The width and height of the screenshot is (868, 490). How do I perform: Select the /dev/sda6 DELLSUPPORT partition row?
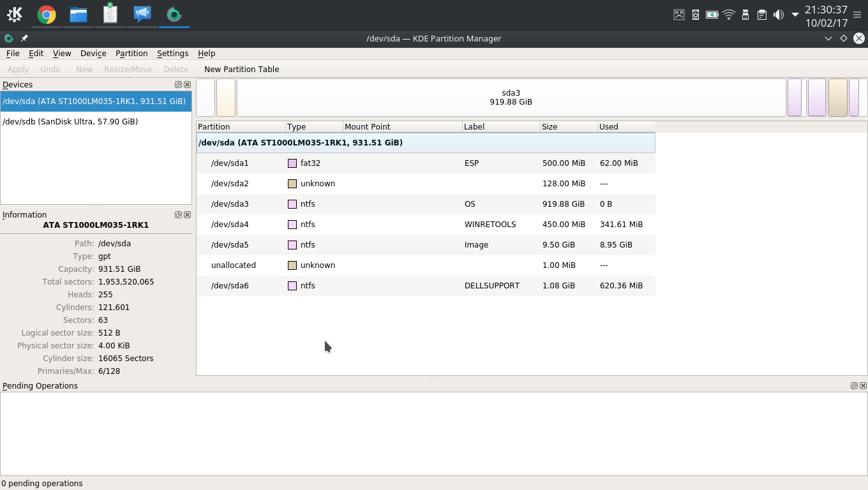pos(426,285)
